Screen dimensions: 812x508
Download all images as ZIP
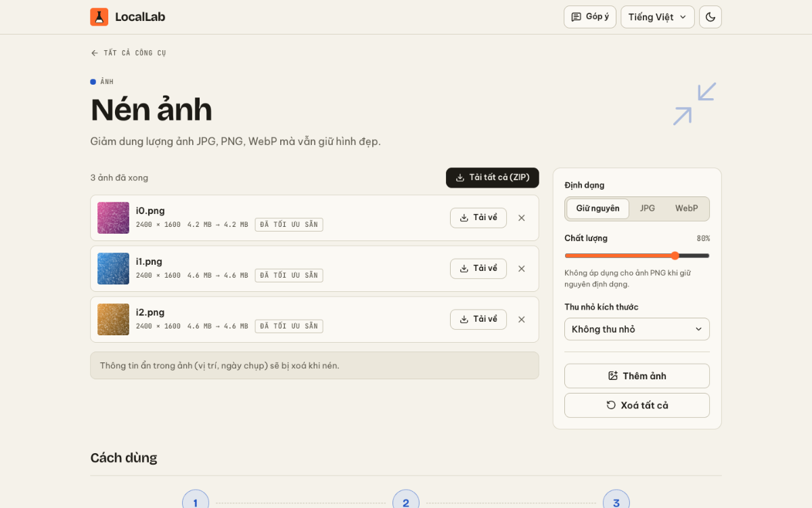pos(493,177)
